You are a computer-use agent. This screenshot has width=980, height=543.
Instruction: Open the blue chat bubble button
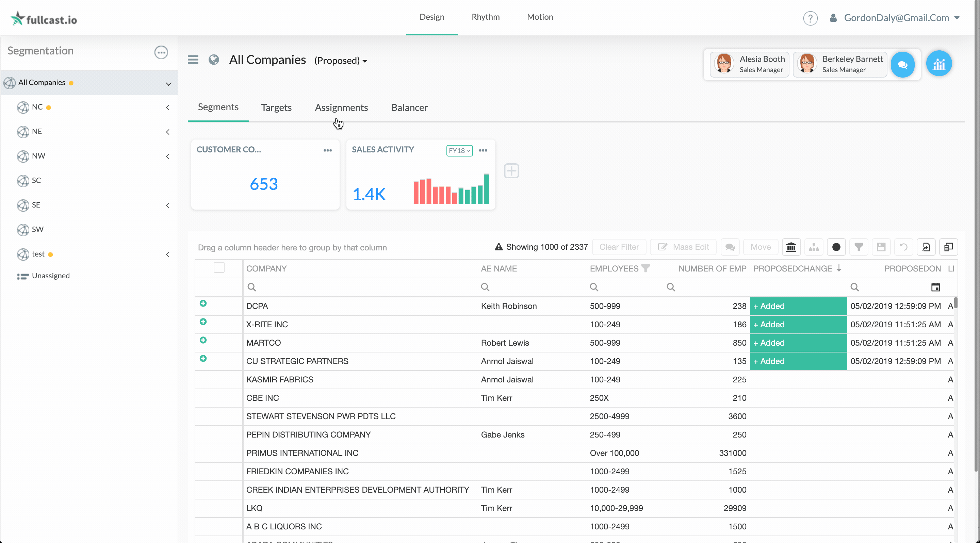tap(902, 65)
